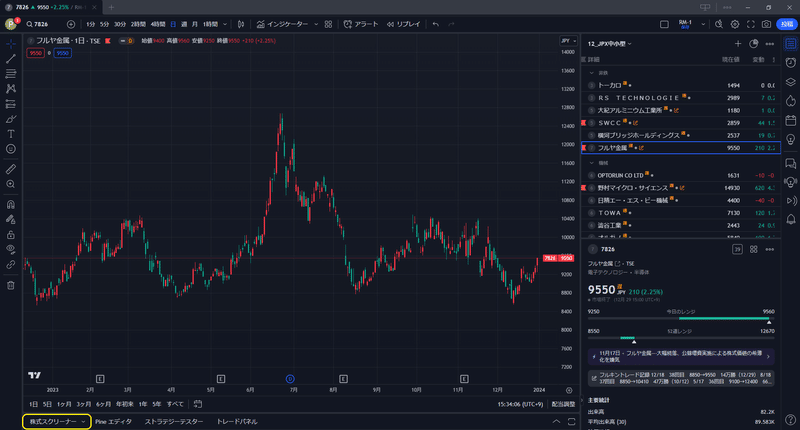Open indicator templates grid icon
This screenshot has height=430, width=800.
329,24
